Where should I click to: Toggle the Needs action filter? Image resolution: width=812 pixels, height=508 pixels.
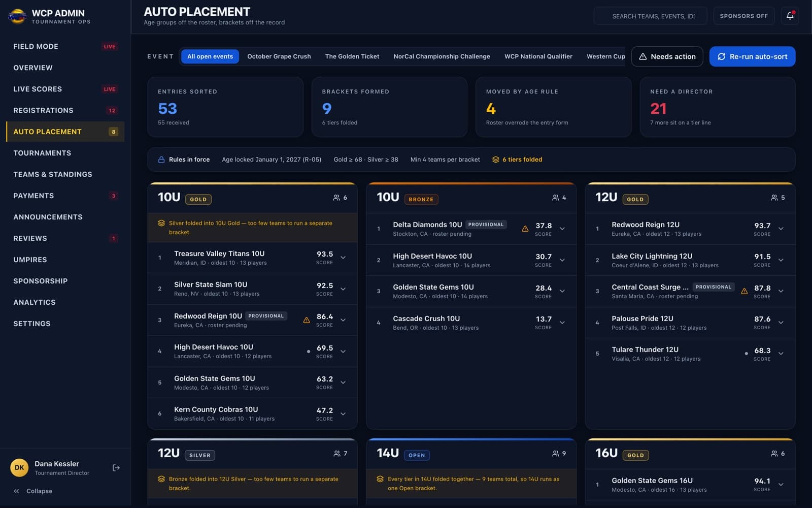pyautogui.click(x=667, y=56)
